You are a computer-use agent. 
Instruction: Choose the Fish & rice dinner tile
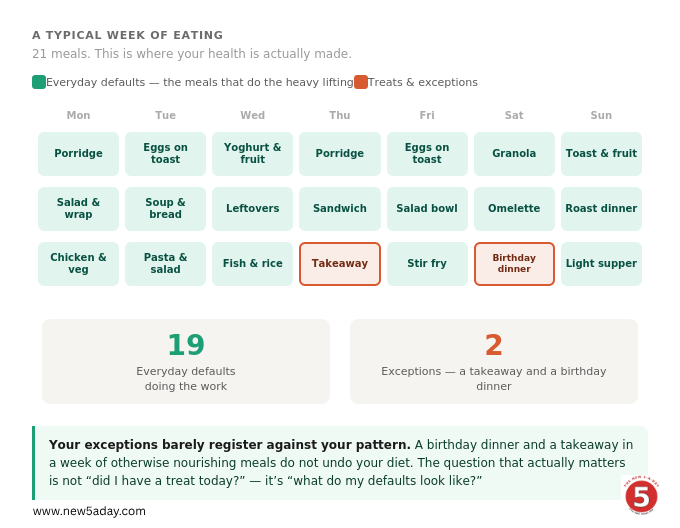pyautogui.click(x=252, y=264)
